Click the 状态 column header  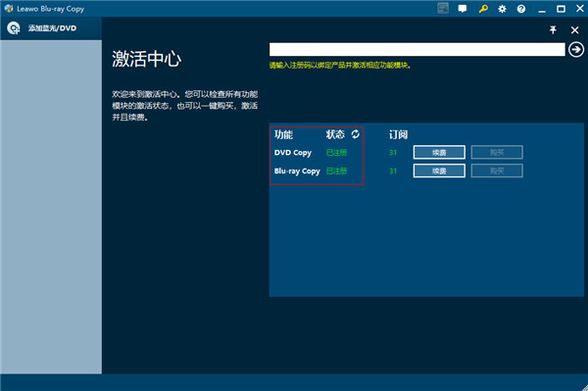335,134
